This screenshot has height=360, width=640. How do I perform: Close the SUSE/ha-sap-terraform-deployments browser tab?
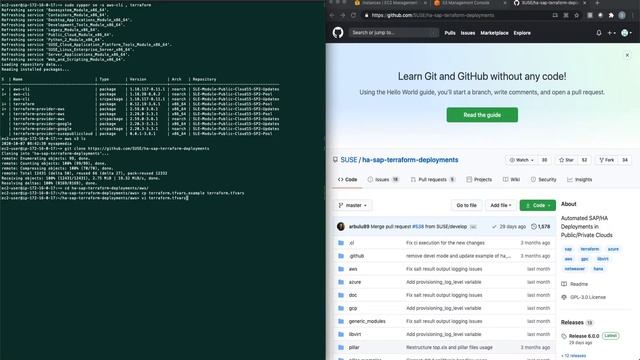pyautogui.click(x=584, y=3)
